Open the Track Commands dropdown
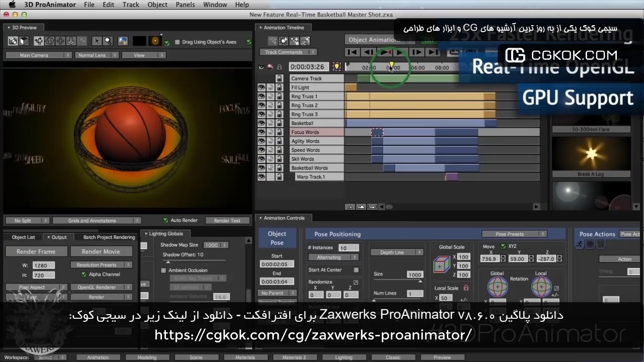The width and height of the screenshot is (644, 362). (287, 52)
